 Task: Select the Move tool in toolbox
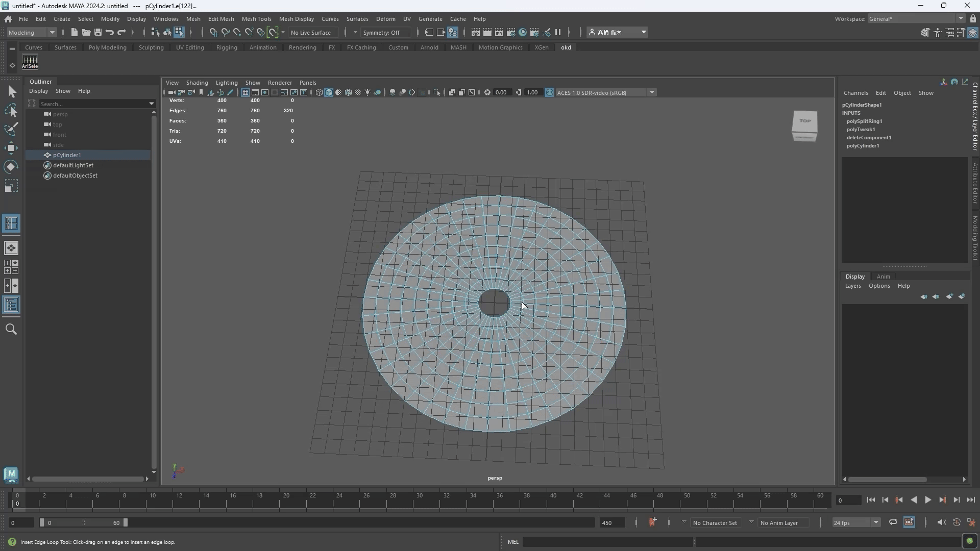click(11, 148)
